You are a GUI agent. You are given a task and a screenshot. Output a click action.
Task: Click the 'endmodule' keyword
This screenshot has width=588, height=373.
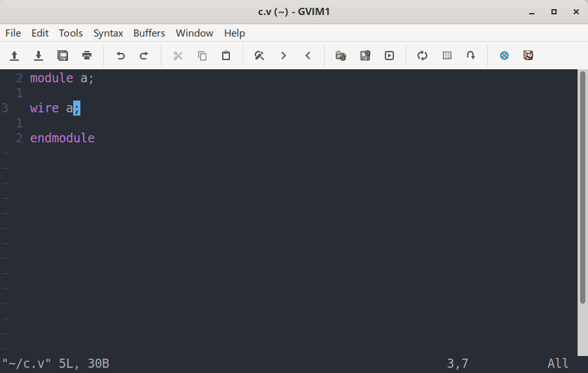coord(62,138)
